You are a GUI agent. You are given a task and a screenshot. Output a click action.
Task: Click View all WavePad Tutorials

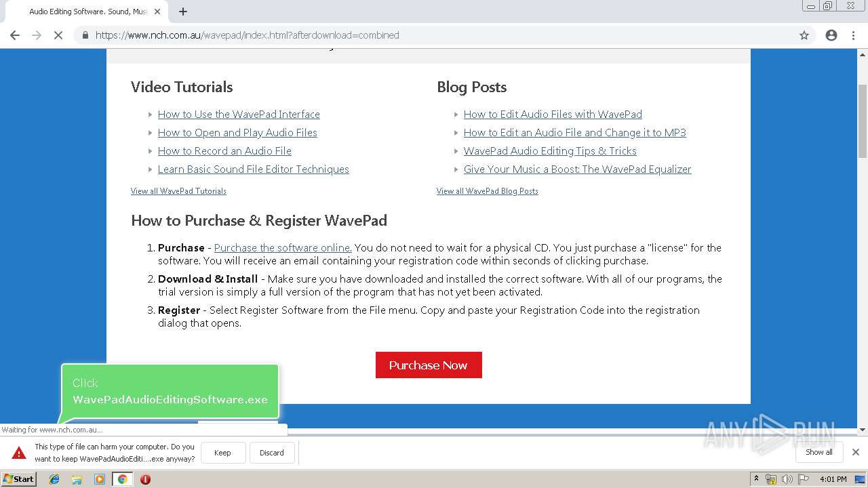click(x=178, y=191)
